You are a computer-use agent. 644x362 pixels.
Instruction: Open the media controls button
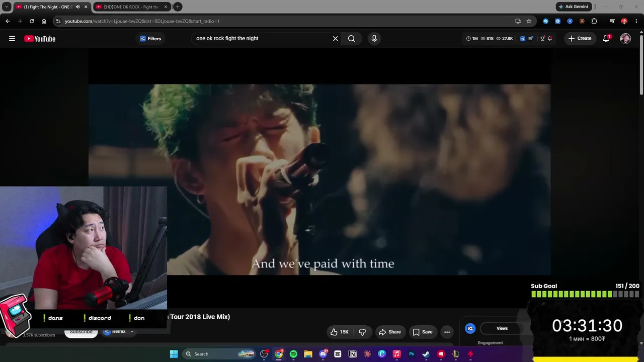click(x=612, y=21)
